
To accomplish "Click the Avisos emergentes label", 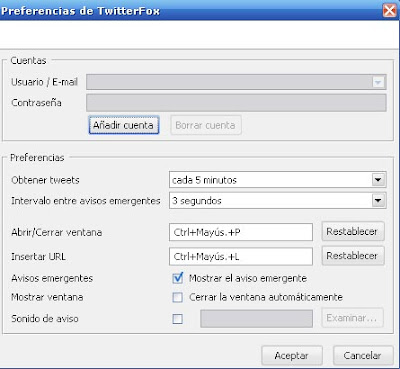I will pyautogui.click(x=52, y=278).
